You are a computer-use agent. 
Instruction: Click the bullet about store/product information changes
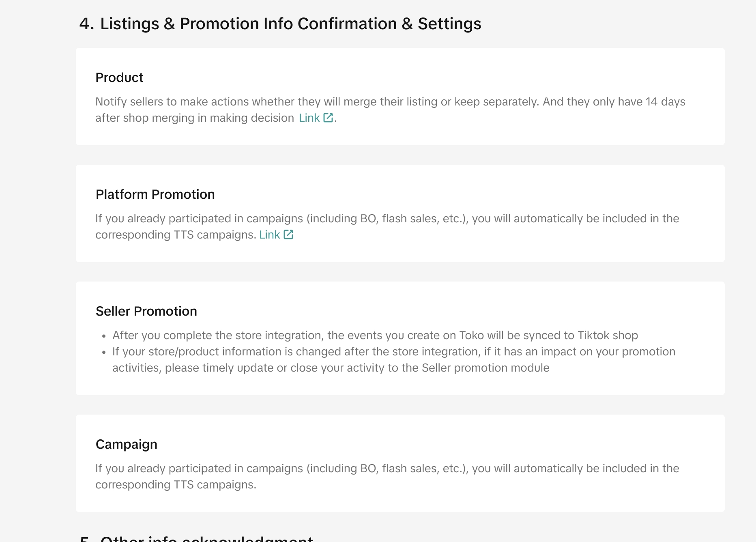pyautogui.click(x=393, y=352)
